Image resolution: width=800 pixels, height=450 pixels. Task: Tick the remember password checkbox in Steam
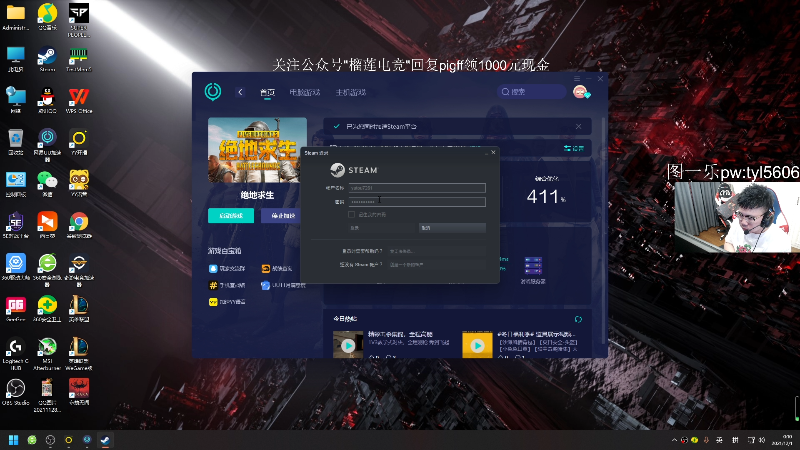(x=351, y=215)
